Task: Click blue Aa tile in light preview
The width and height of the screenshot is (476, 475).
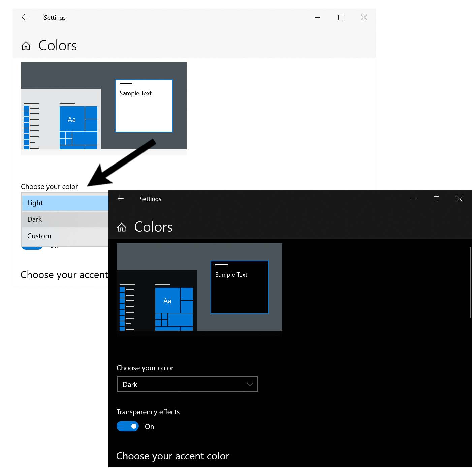Action: pyautogui.click(x=72, y=119)
